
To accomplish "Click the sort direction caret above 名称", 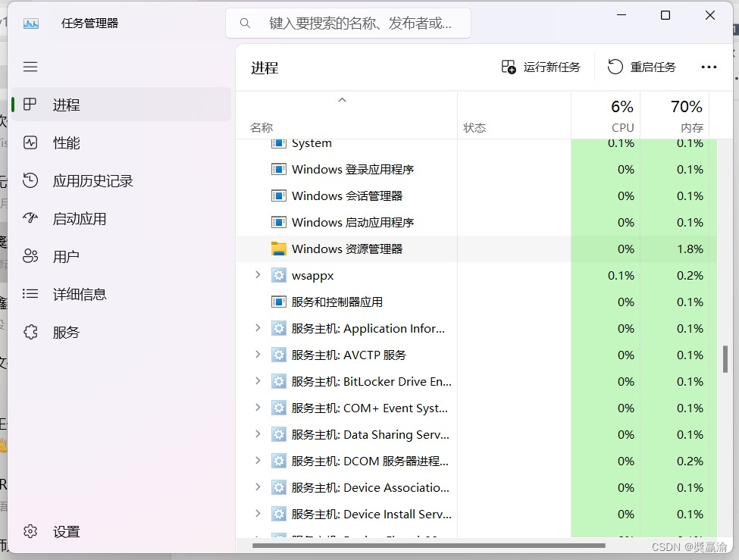I will 342,100.
